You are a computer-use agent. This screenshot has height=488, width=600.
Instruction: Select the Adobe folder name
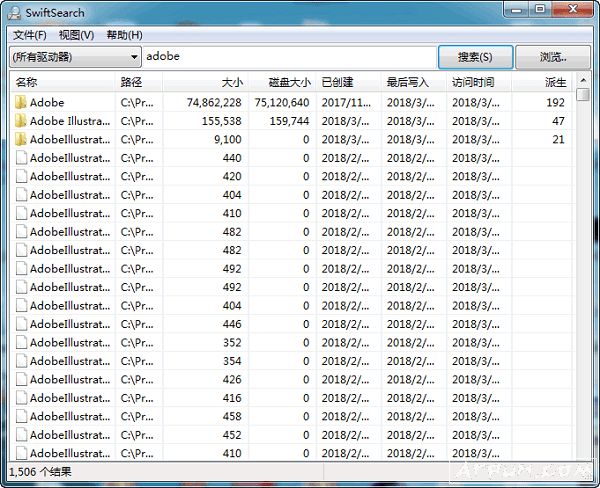47,103
